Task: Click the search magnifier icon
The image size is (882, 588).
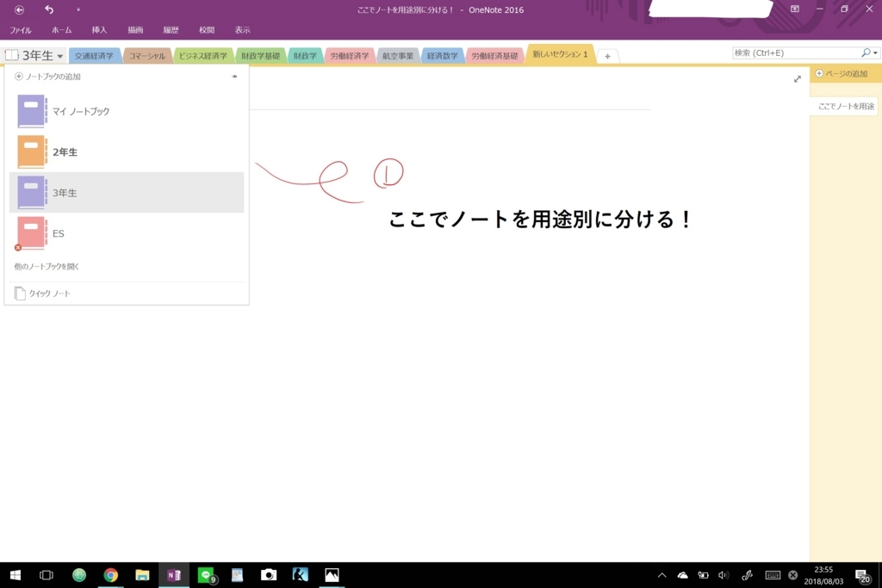Action: click(866, 53)
